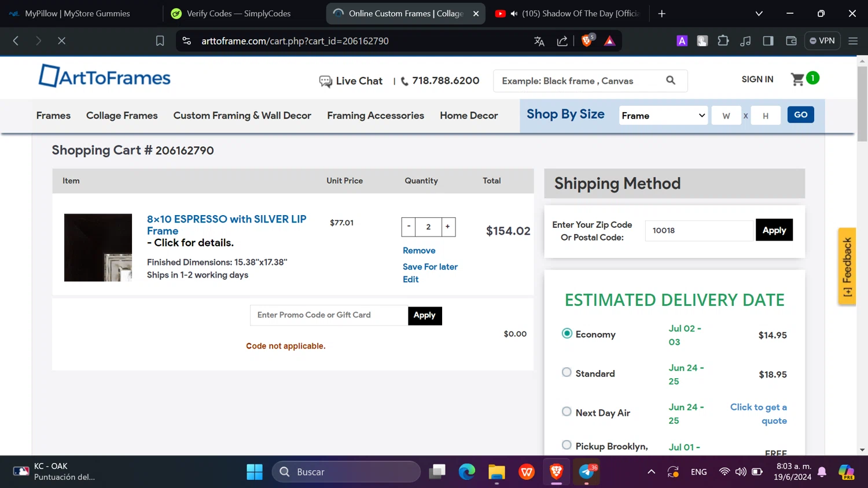The height and width of the screenshot is (488, 868).
Task: Open the media control music note icon
Action: (x=745, y=40)
